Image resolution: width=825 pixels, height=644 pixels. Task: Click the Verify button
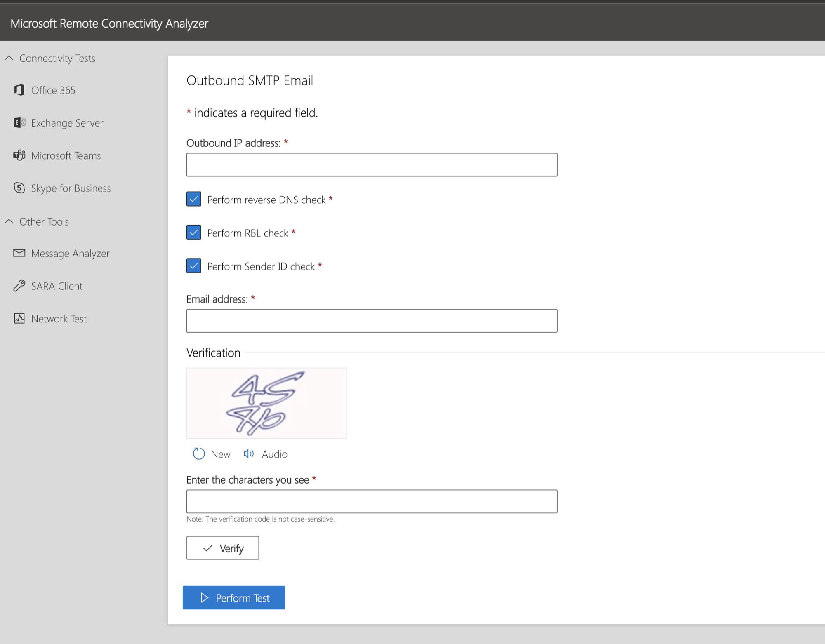point(222,548)
